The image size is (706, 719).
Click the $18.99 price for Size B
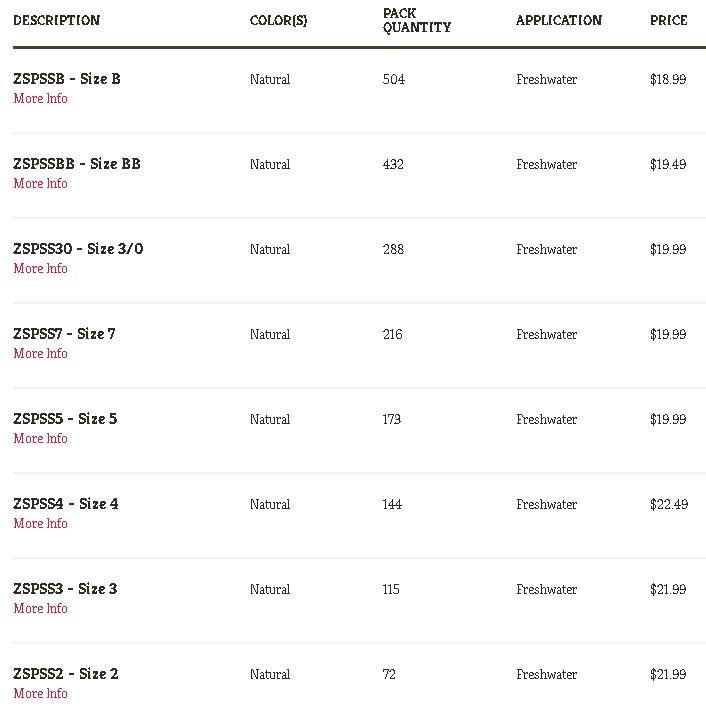tap(668, 79)
